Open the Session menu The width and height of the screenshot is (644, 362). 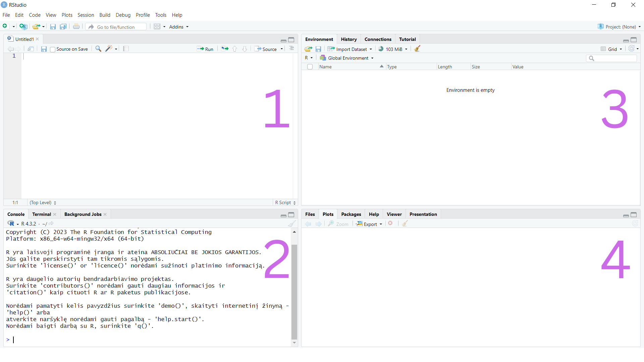(86, 15)
